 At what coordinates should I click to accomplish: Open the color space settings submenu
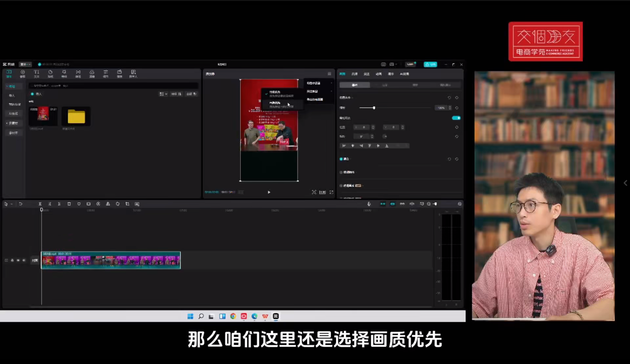[x=314, y=83]
